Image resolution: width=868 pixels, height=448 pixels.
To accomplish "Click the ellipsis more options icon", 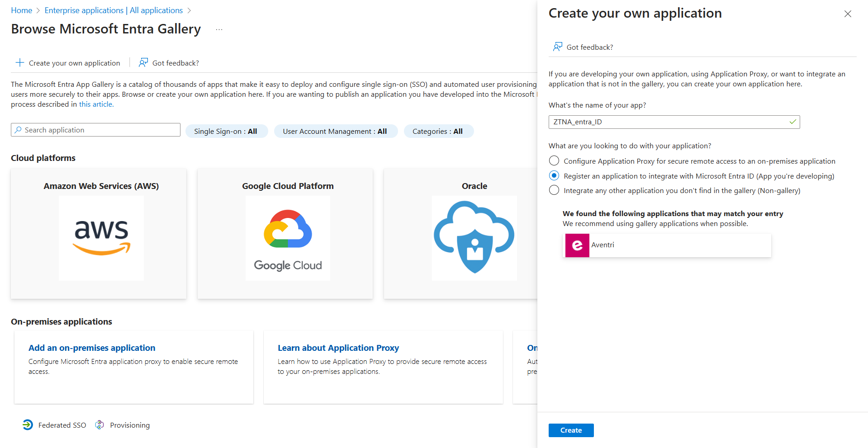I will (x=219, y=30).
